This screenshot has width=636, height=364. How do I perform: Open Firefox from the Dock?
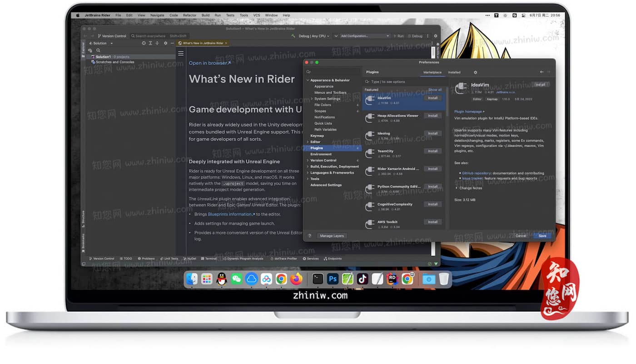tap(296, 279)
